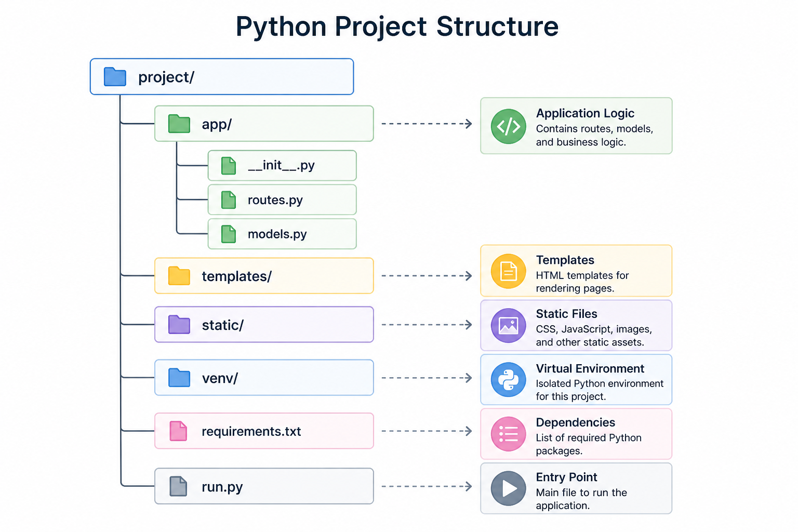
Task: Select the app/ folder label
Action: click(217, 125)
